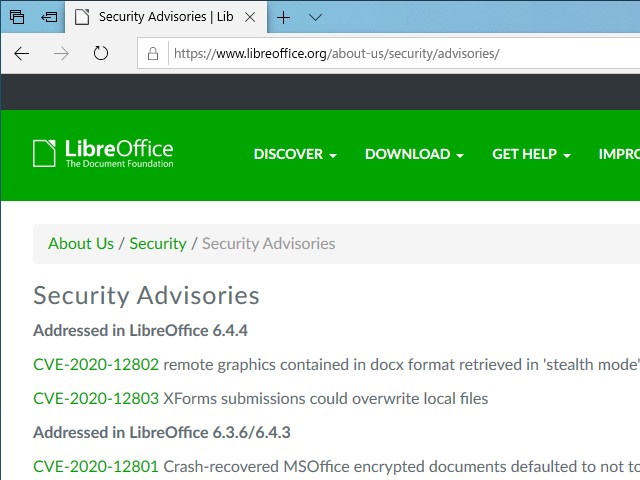Click the LibreOffice logo

pos(103,154)
